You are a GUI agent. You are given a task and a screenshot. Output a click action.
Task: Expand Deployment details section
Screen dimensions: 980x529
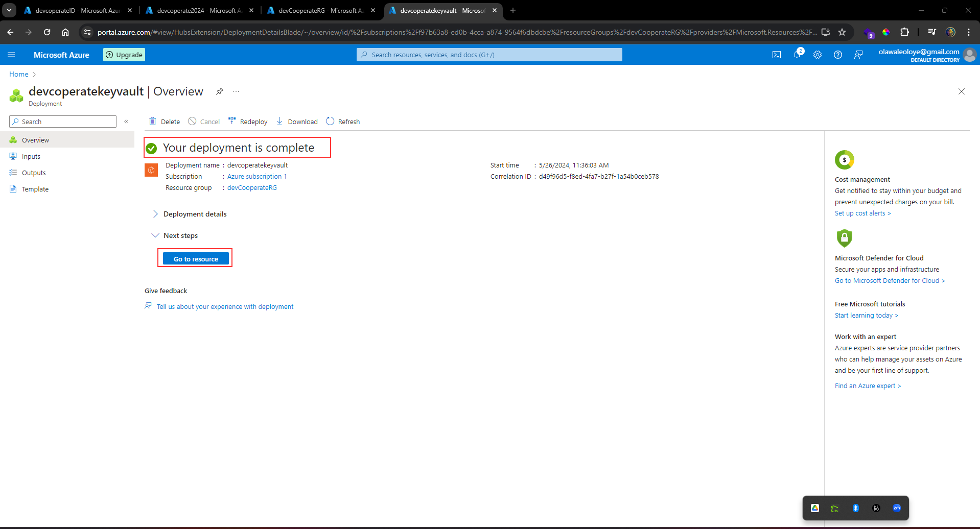point(190,214)
